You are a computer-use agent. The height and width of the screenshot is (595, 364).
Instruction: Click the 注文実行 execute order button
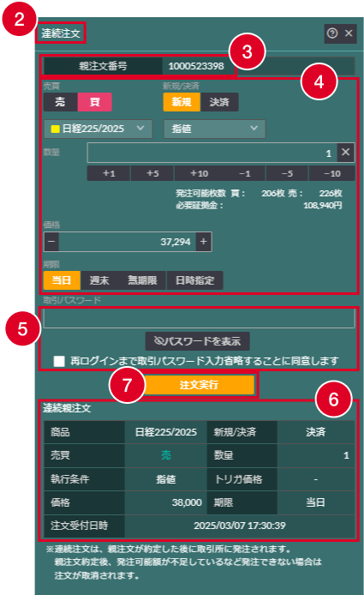(x=199, y=385)
